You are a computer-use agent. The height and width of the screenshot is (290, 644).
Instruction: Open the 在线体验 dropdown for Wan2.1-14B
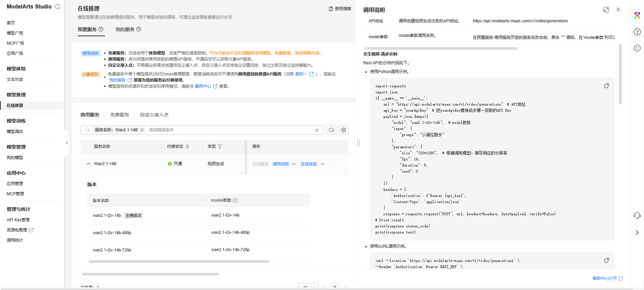(313, 164)
